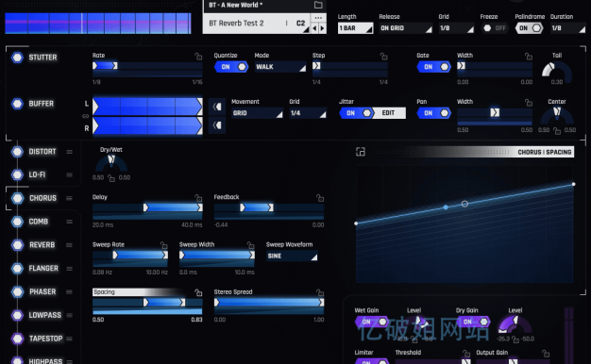The image size is (591, 364).
Task: Click the Stereo Spread slider bar
Action: pos(269,303)
